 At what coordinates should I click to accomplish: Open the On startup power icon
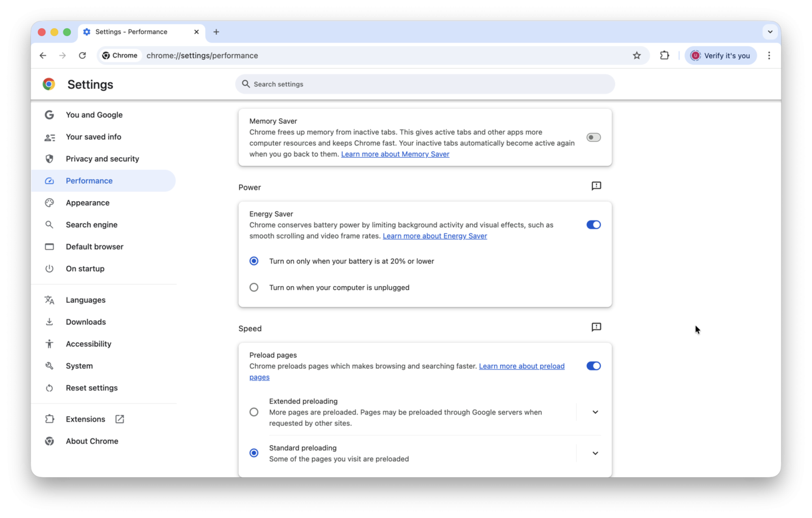(x=49, y=269)
